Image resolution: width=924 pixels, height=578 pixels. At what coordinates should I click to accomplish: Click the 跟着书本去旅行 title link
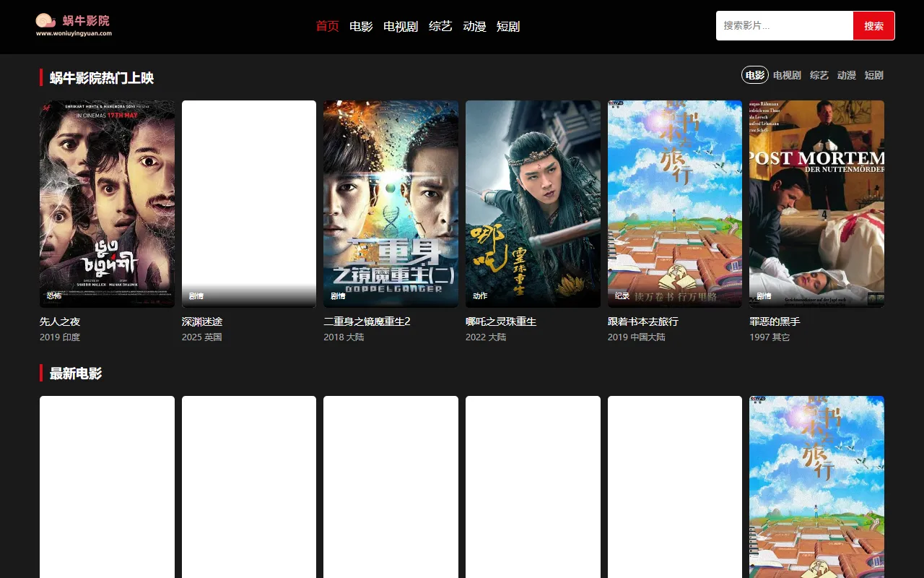coord(642,322)
